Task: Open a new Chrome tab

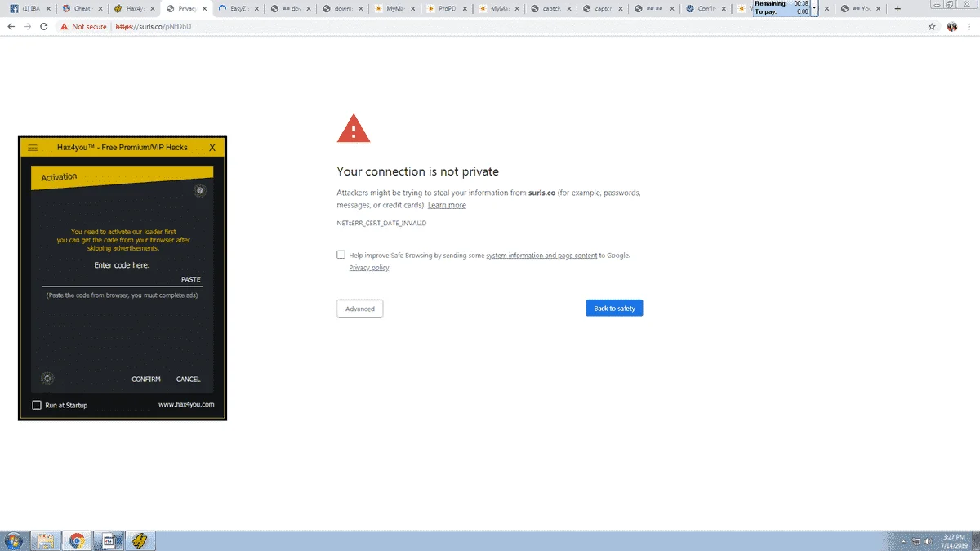Action: point(898,9)
